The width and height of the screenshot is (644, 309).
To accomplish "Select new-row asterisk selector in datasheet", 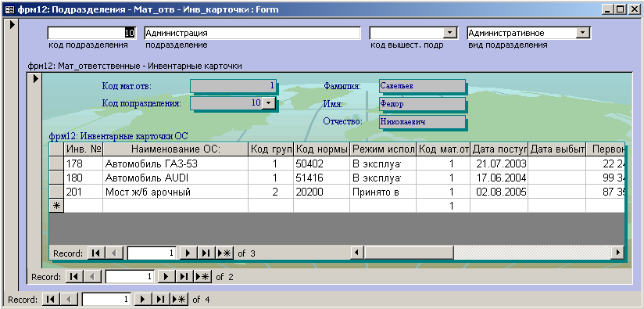I will coord(57,206).
